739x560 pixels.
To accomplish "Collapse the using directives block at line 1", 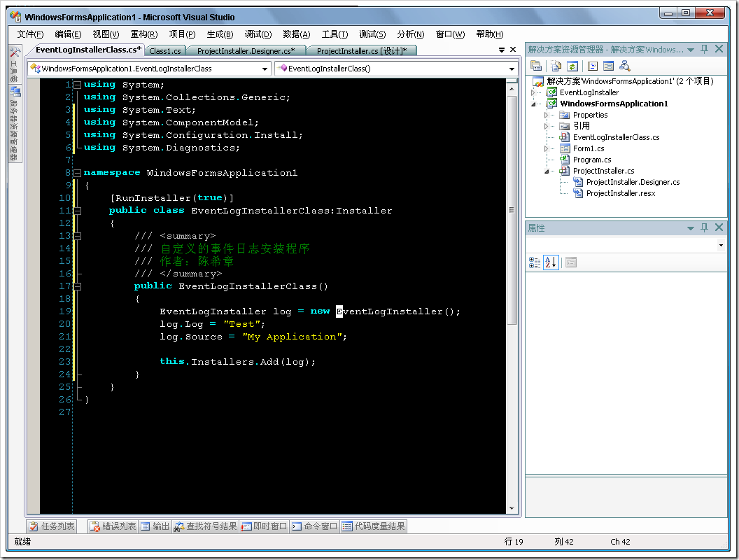I will click(78, 85).
